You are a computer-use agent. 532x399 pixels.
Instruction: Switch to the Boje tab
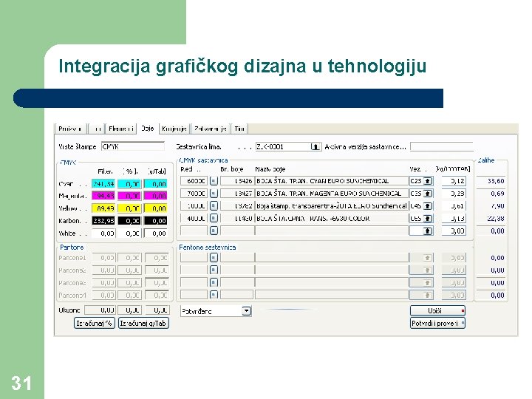[x=148, y=129]
